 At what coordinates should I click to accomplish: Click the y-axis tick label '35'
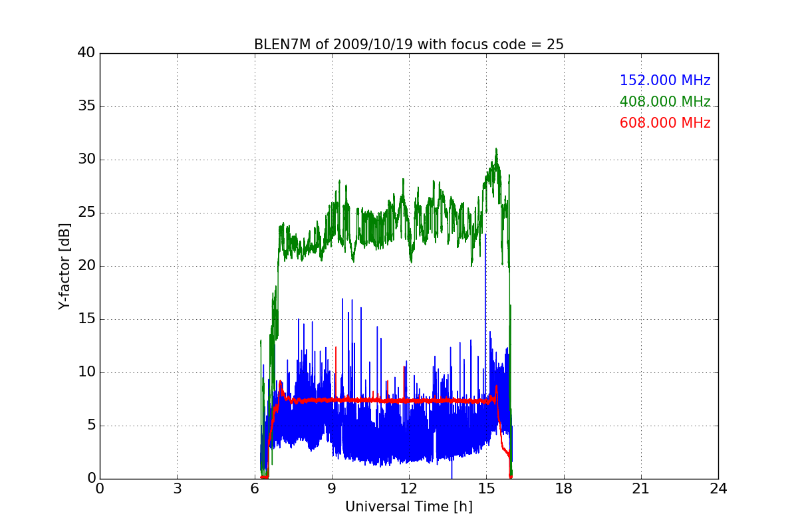click(86, 106)
